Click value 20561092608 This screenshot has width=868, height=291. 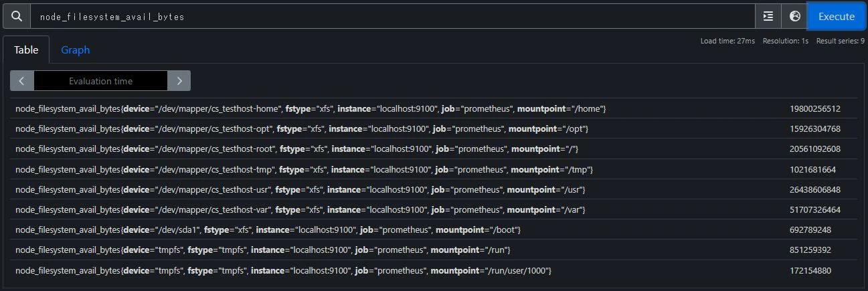coord(814,149)
